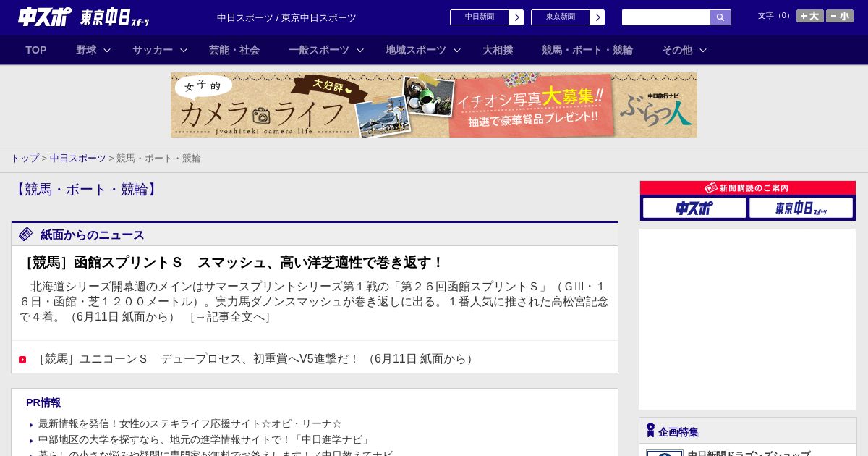Open the 東京新聞 link button
This screenshot has height=456, width=868.
pyautogui.click(x=561, y=17)
